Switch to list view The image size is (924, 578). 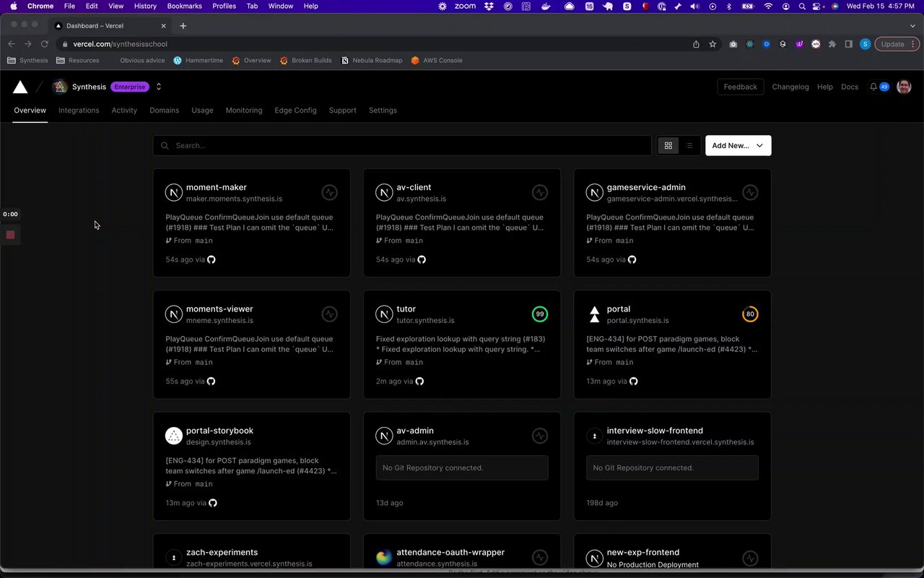(689, 145)
